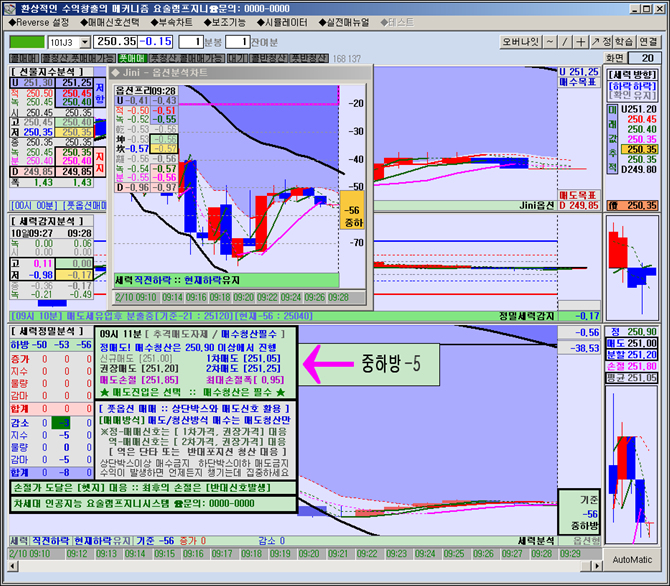Click the application icon in the title bar

tap(10, 8)
